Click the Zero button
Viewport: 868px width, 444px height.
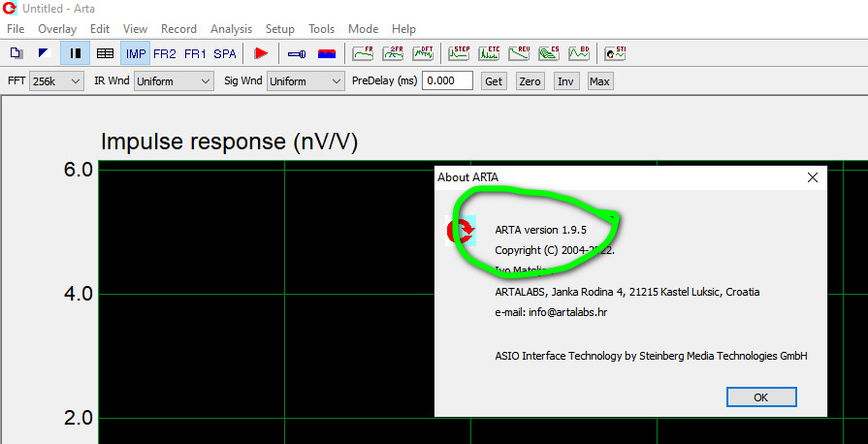(x=530, y=81)
